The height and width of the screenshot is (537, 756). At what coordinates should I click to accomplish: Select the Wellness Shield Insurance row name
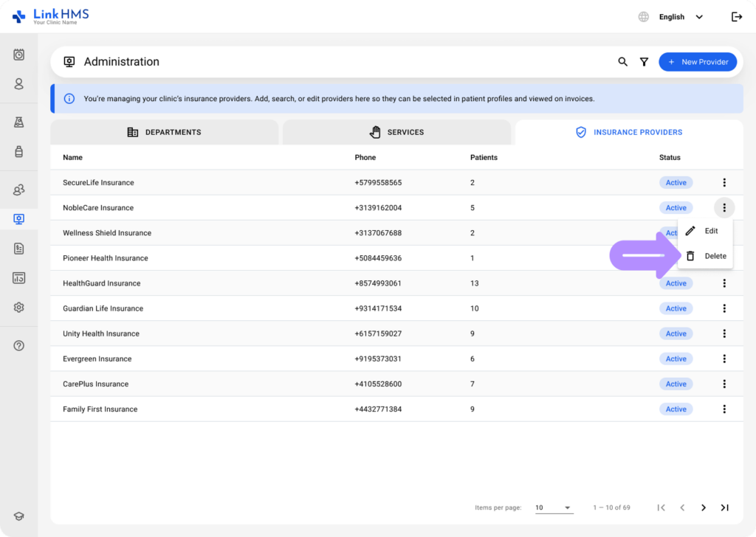(x=107, y=233)
